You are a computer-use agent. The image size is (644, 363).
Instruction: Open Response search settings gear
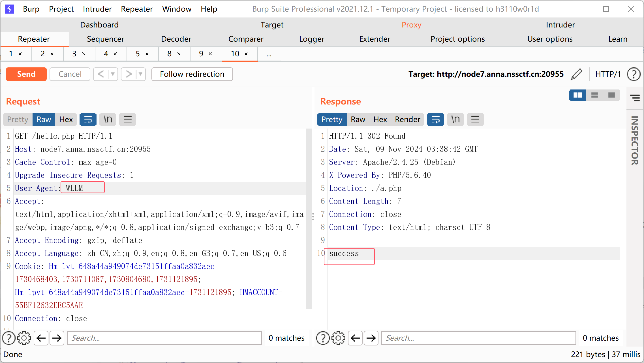pyautogui.click(x=338, y=338)
